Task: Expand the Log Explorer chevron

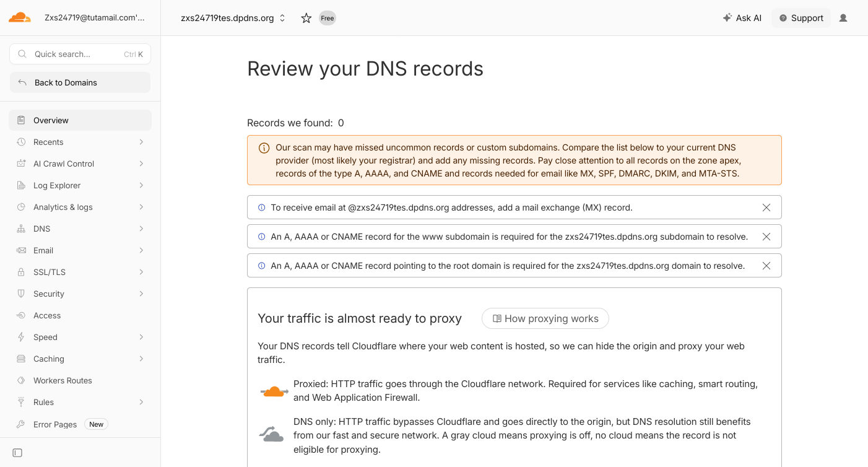Action: tap(142, 185)
